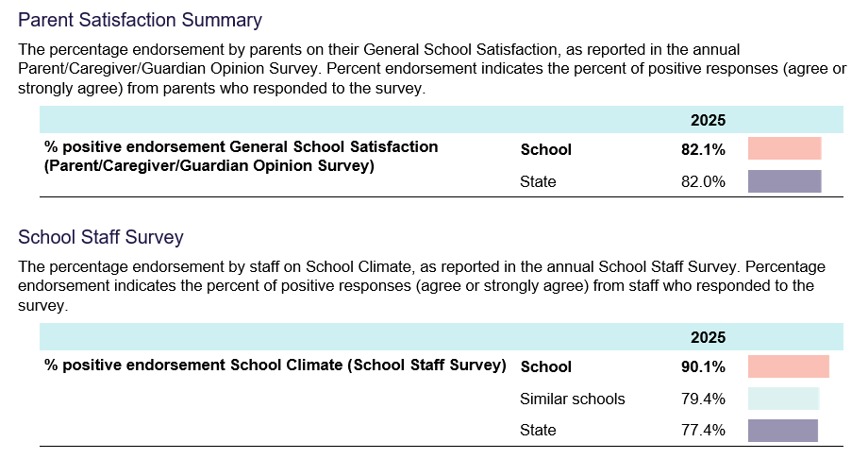This screenshot has height=459, width=868.
Task: Click the State label in parent satisfaction table
Action: 538,181
